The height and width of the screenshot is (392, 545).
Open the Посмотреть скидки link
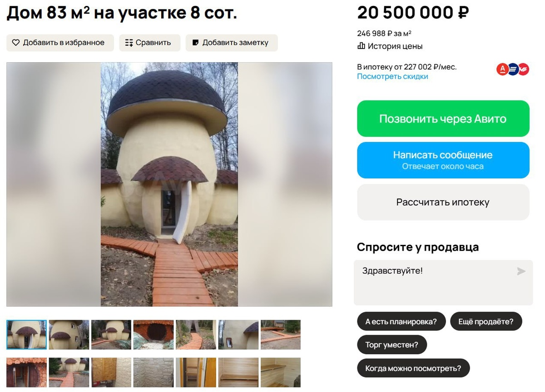392,76
